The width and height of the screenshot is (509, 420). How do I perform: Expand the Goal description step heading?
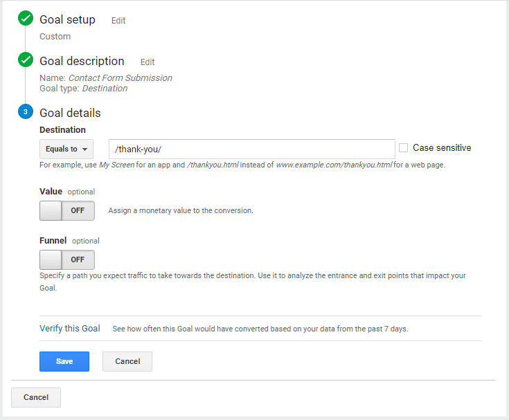82,62
